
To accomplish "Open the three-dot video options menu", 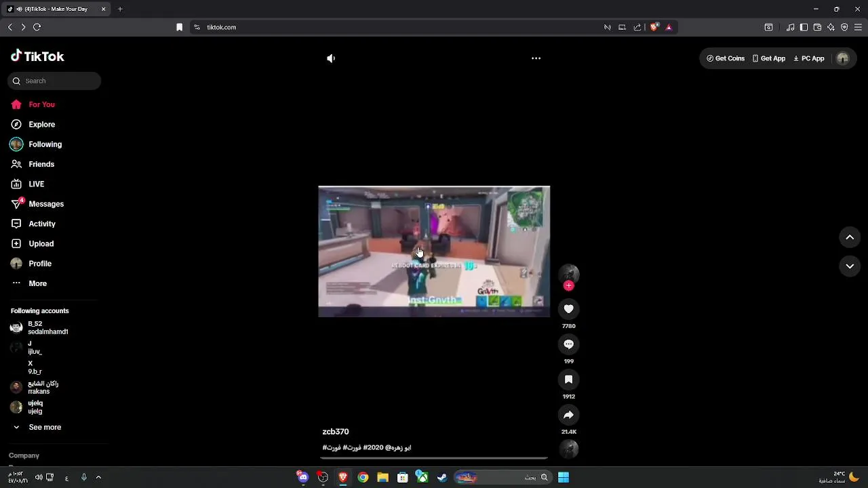I will coord(536,58).
